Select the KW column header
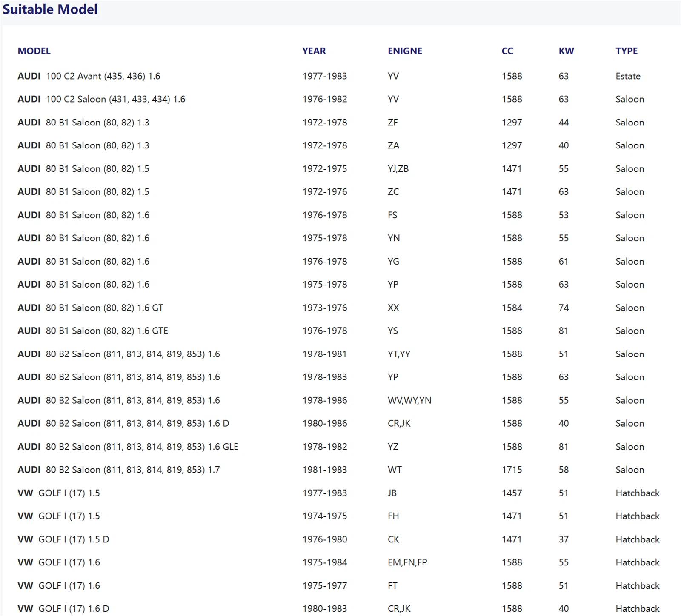The width and height of the screenshot is (681, 616). [566, 51]
